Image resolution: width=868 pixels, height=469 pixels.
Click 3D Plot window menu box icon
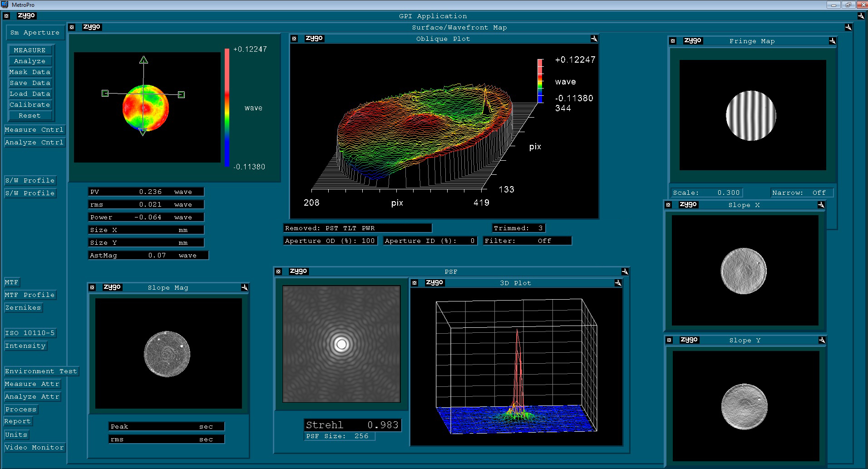pos(414,283)
